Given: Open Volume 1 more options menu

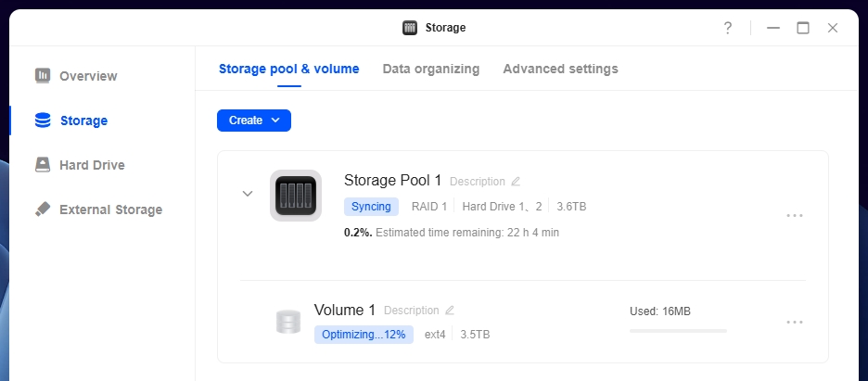Looking at the screenshot, I should tap(794, 323).
